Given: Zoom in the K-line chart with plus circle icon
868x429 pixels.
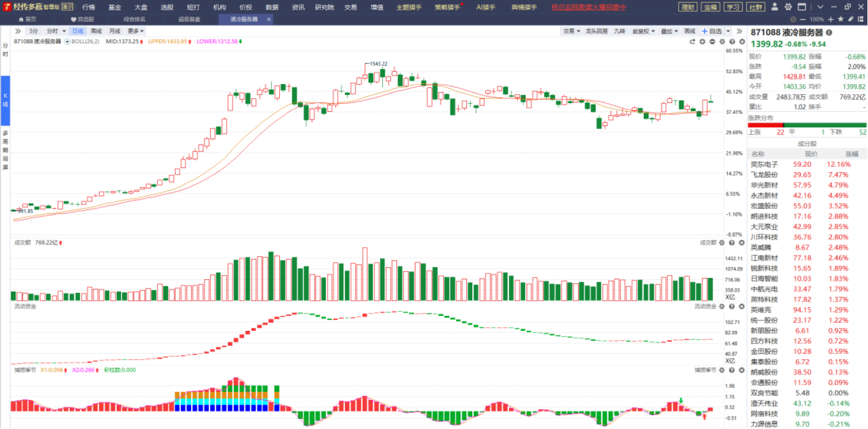Looking at the screenshot, I should 702,41.
